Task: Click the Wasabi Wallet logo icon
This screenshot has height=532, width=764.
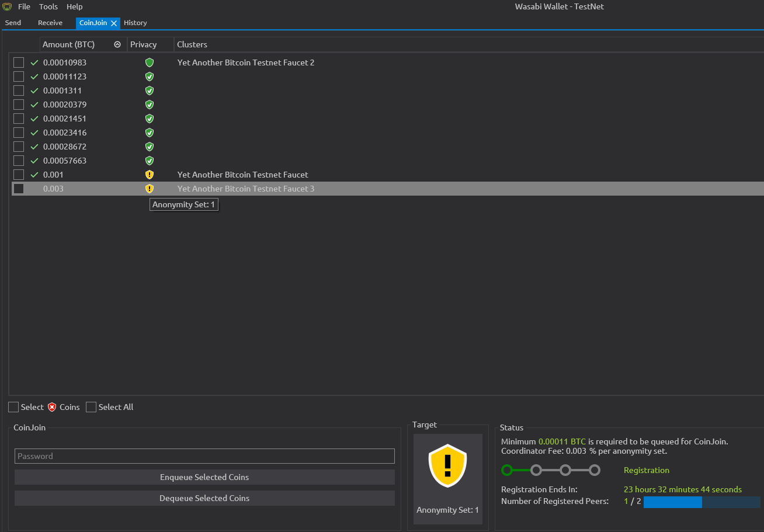Action: pos(7,7)
